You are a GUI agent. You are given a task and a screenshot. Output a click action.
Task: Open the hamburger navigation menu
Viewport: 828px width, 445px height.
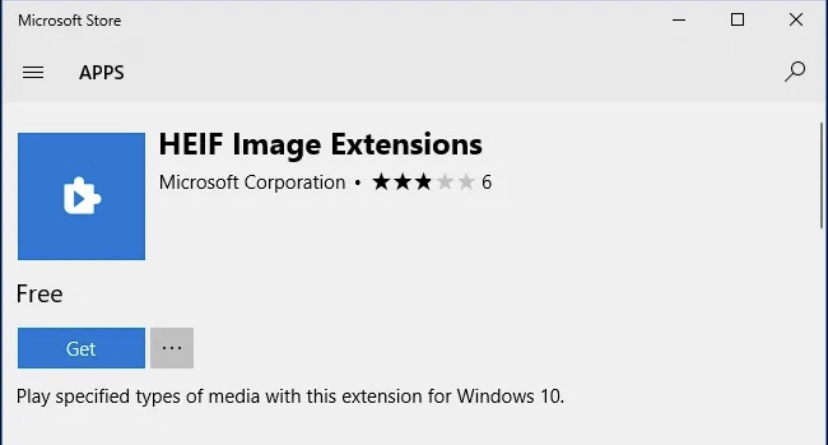point(33,72)
